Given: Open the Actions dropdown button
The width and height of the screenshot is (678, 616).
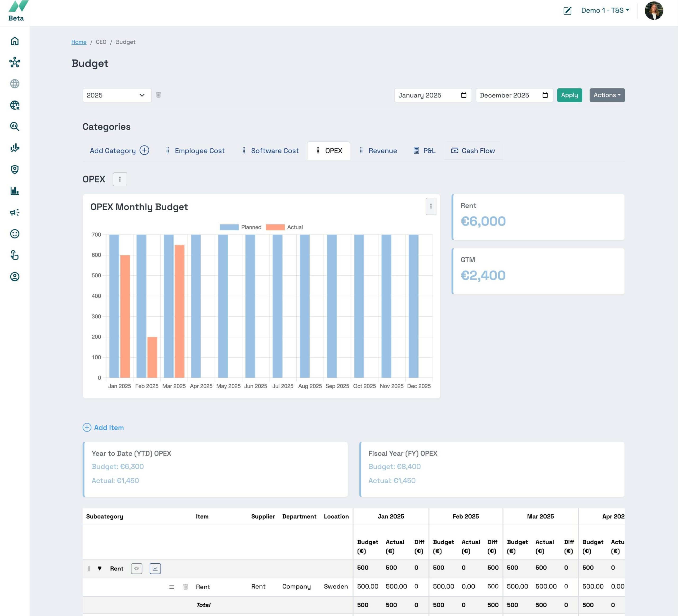Looking at the screenshot, I should tap(607, 95).
